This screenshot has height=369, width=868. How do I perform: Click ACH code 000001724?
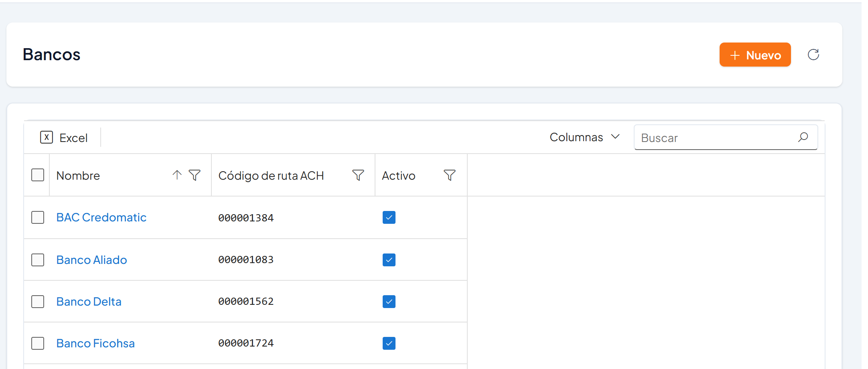point(246,343)
